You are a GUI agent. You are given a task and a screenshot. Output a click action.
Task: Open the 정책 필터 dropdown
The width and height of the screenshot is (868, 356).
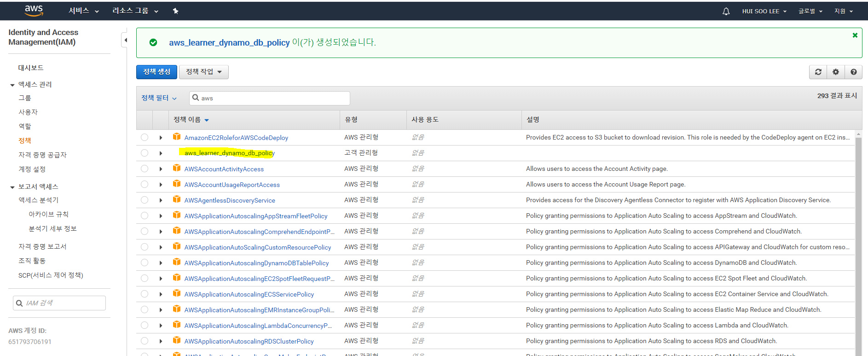pos(159,98)
